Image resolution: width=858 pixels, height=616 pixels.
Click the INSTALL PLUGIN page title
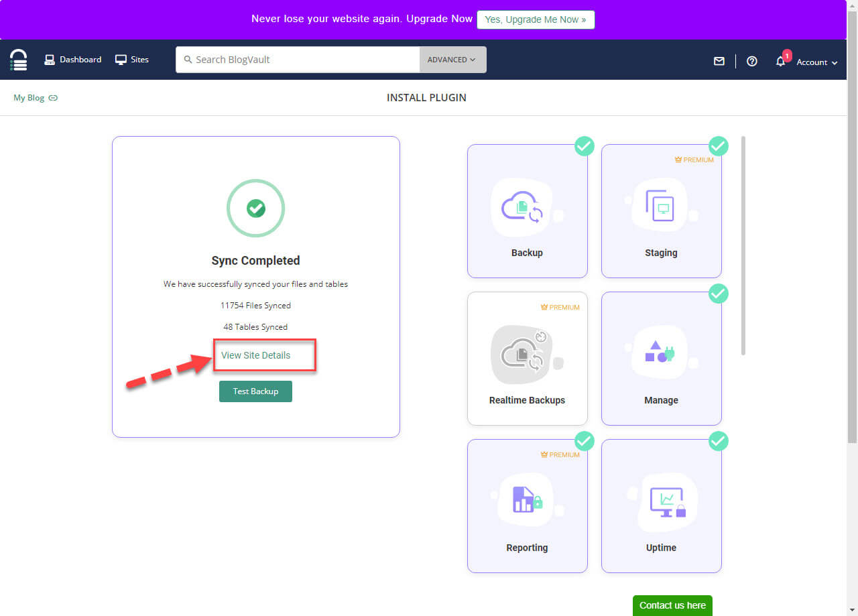426,98
